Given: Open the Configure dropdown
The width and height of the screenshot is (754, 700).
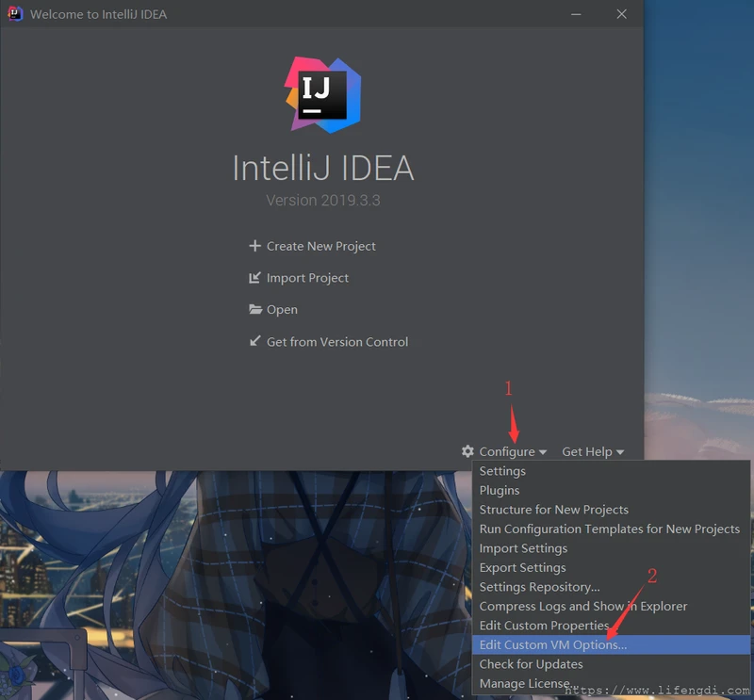Looking at the screenshot, I should click(x=508, y=451).
